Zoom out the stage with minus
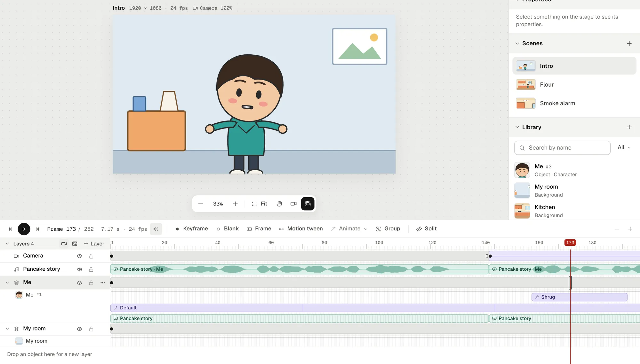Screen dimensions: 640x364 pyautogui.click(x=201, y=204)
